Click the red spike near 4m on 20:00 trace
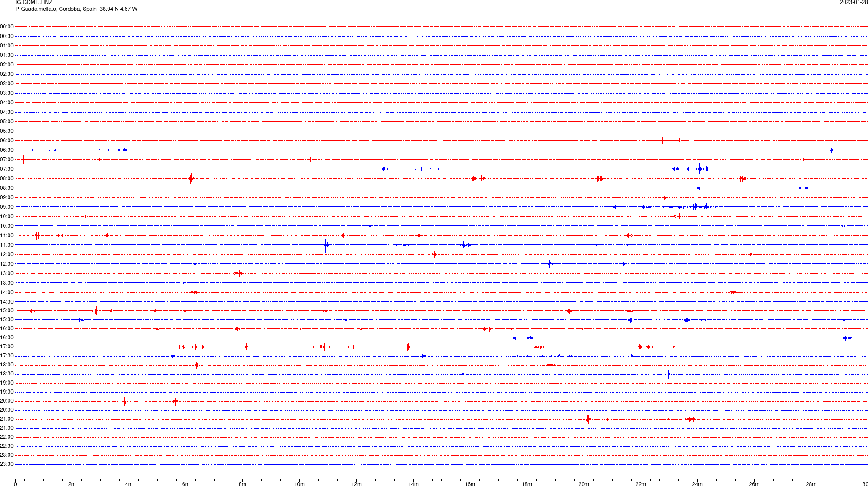 [x=125, y=401]
